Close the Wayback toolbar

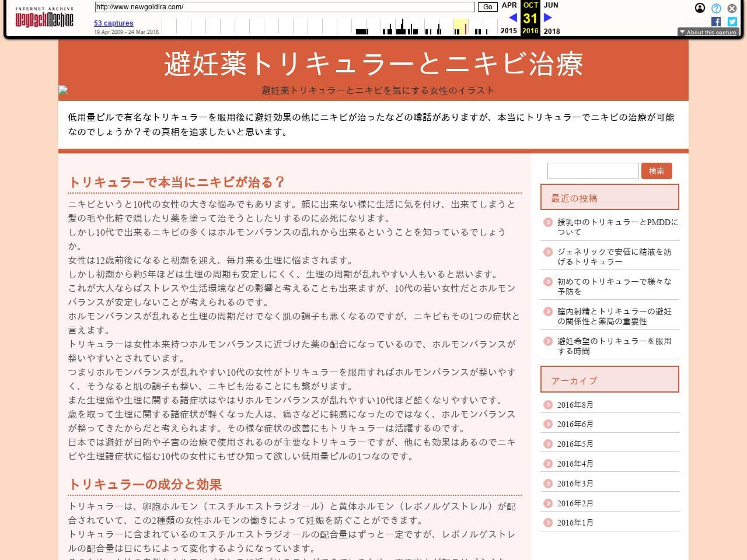[732, 8]
